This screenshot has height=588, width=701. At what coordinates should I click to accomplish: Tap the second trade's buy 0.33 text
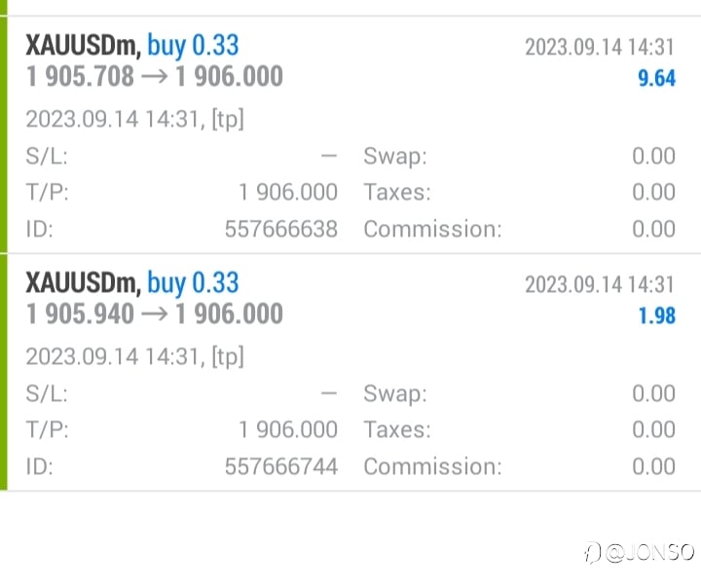click(x=193, y=283)
